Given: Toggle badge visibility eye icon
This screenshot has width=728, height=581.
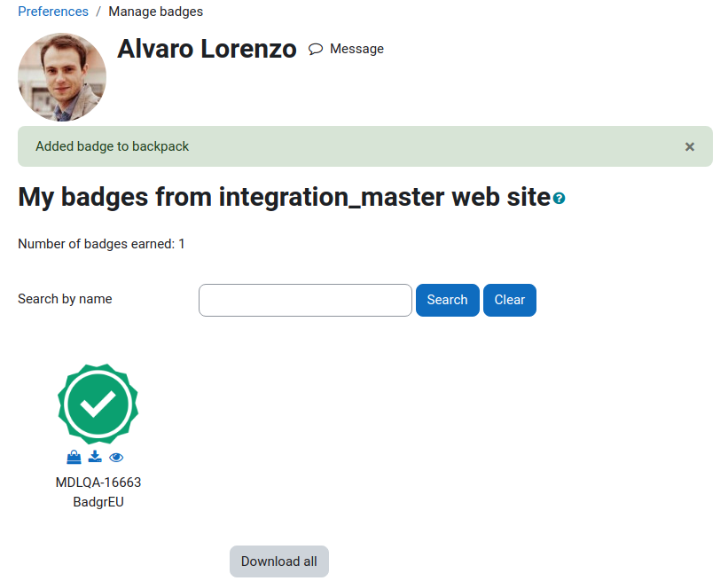Looking at the screenshot, I should [116, 458].
